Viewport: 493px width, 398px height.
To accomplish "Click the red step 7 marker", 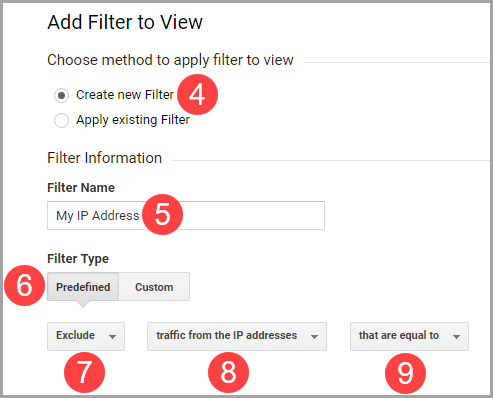I will coord(84,373).
